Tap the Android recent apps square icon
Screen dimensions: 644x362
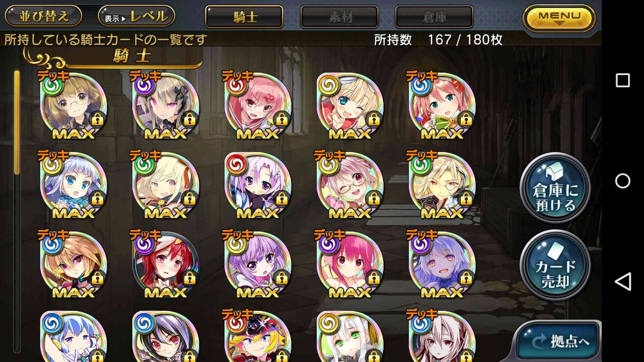coord(623,80)
